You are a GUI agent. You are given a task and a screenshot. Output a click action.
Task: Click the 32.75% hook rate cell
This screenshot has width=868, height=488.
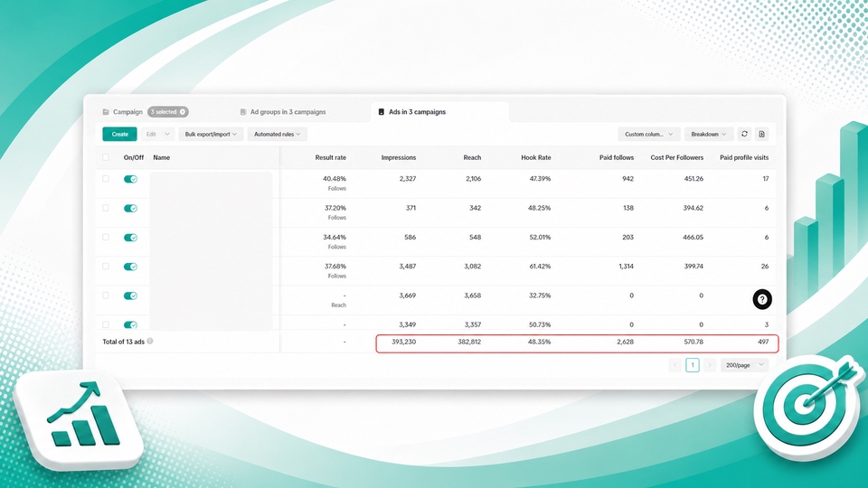point(540,296)
